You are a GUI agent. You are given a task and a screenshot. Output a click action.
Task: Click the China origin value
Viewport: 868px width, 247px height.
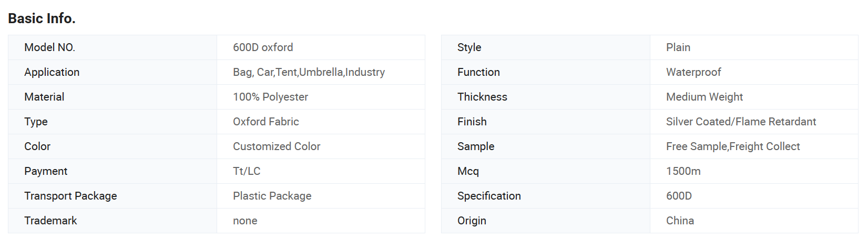pyautogui.click(x=680, y=221)
